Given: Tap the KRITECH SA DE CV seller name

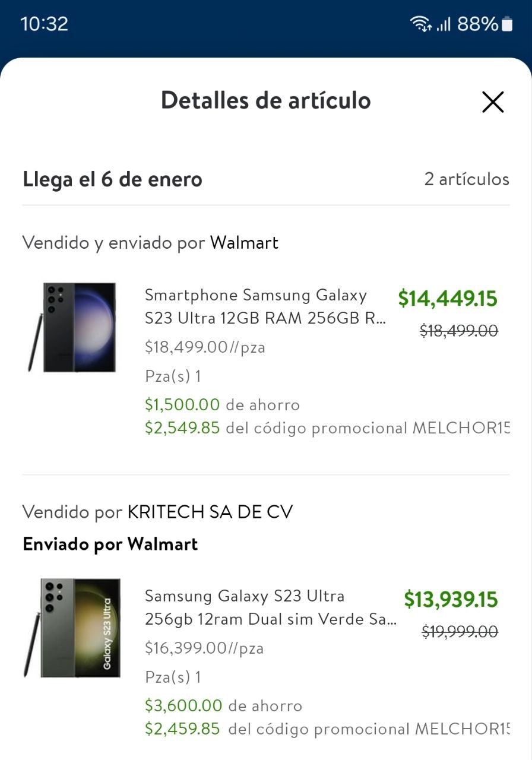Looking at the screenshot, I should click(210, 512).
